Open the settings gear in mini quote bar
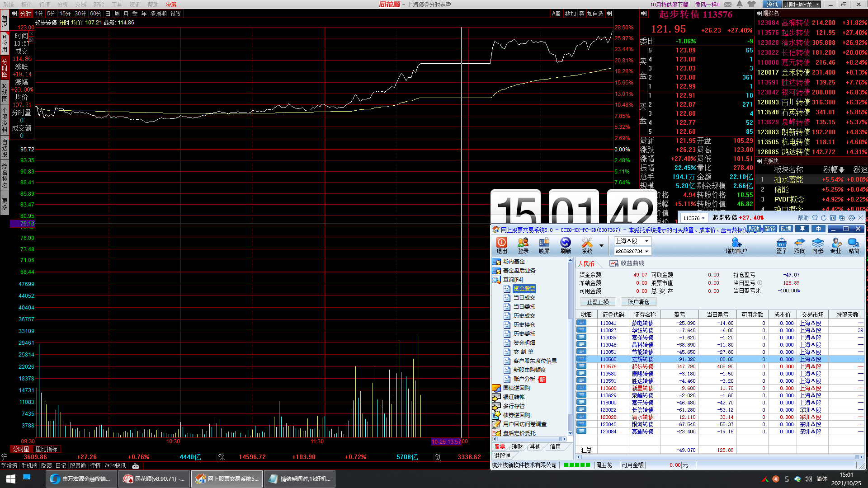The height and width of the screenshot is (488, 868). point(852,218)
